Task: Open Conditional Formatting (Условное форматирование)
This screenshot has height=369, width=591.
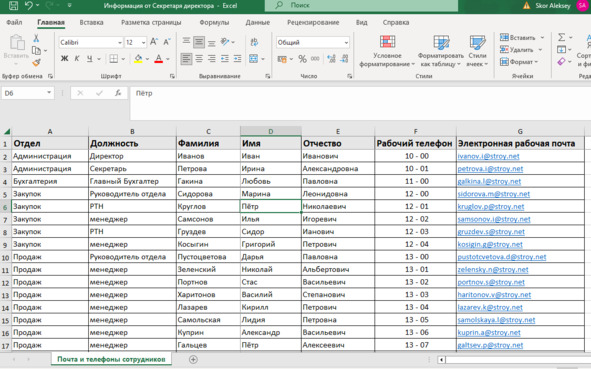Action: click(387, 51)
